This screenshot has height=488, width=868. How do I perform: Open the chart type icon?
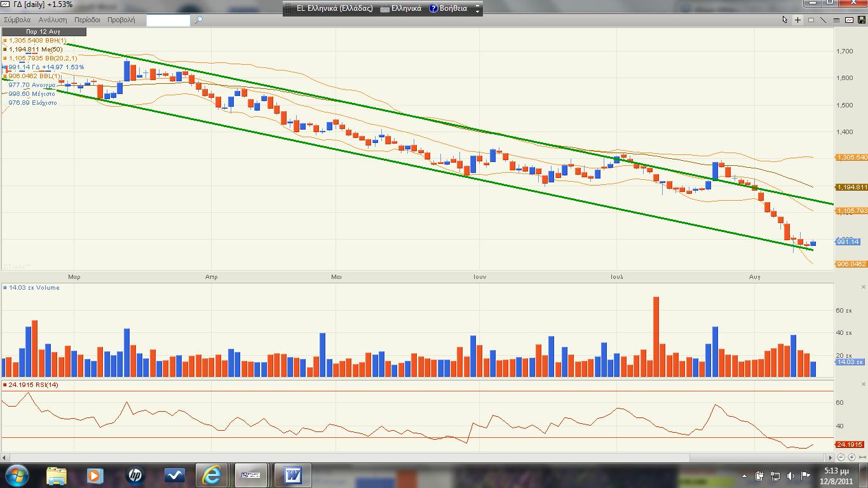click(x=849, y=20)
